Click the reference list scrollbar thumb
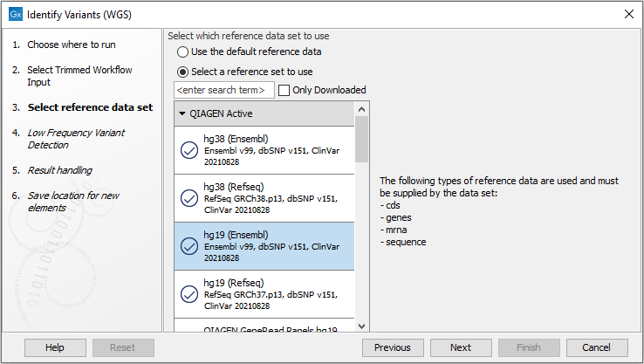Image resolution: width=644 pixels, height=364 pixels. pyautogui.click(x=361, y=140)
